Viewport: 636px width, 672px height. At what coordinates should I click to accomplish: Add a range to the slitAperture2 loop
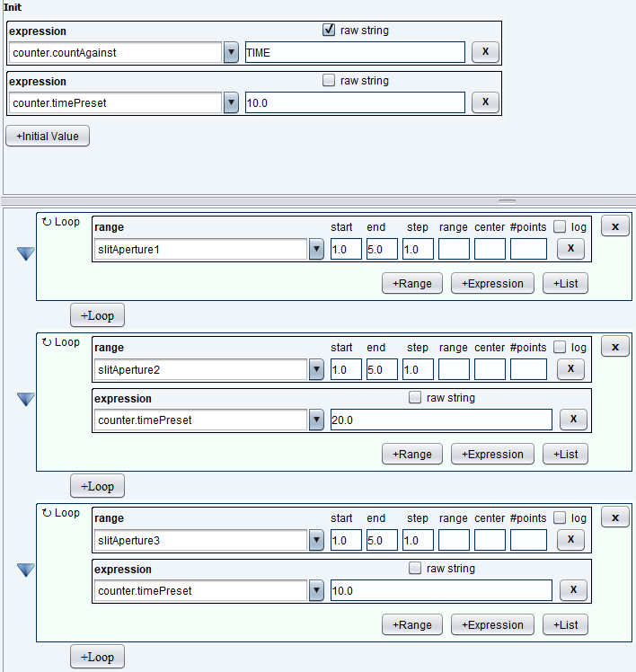pos(412,454)
